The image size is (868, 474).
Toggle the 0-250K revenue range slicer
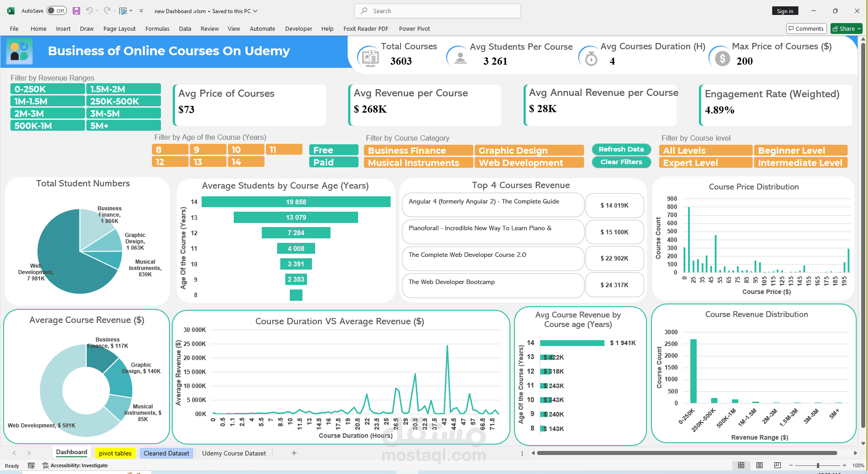tap(47, 89)
